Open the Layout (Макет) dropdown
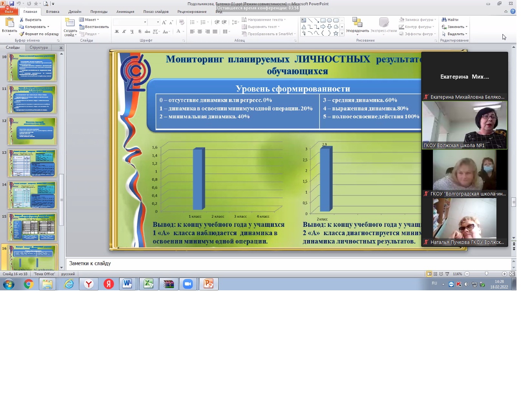This screenshot has width=521, height=420. point(90,20)
